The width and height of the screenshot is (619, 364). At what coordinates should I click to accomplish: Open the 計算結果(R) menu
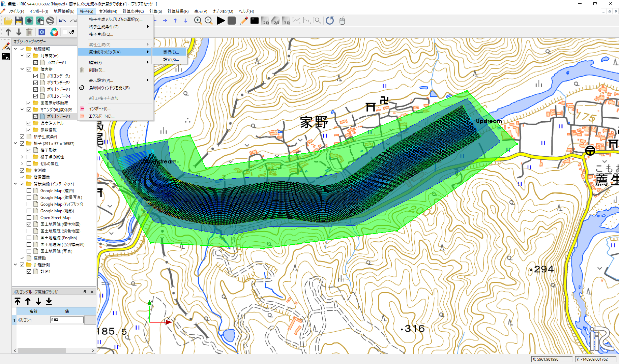point(178,11)
